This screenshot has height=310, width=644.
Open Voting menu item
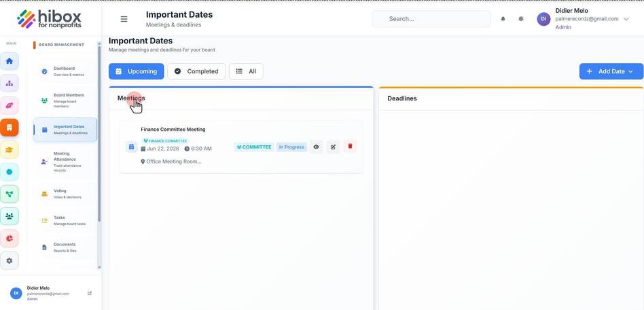click(65, 193)
